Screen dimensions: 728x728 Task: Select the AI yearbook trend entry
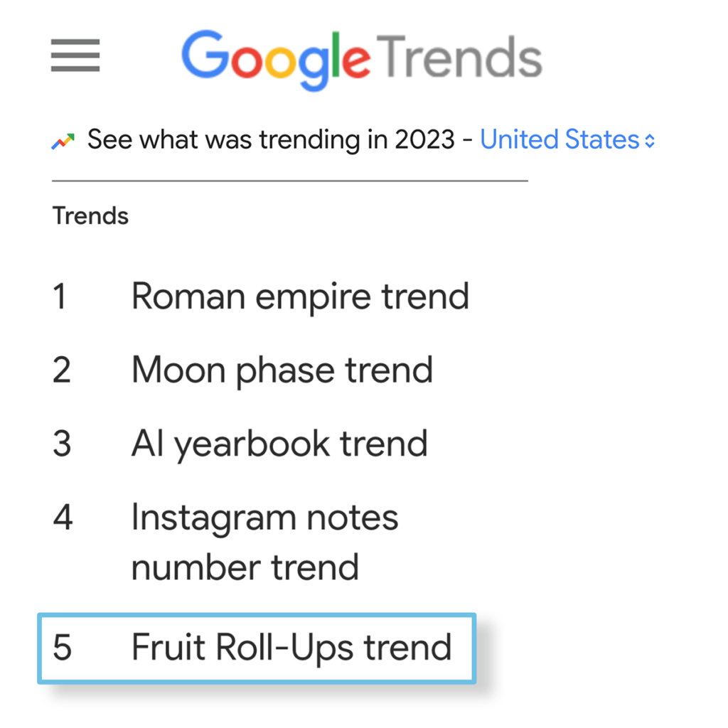point(279,444)
